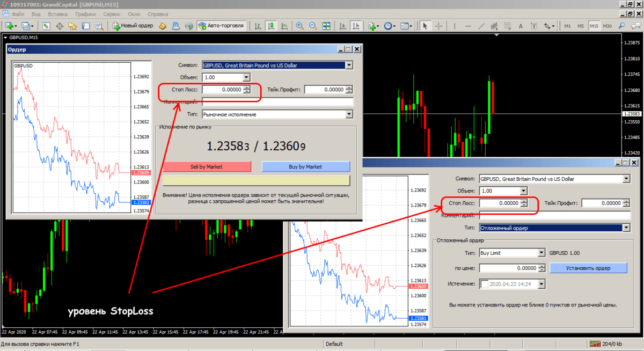
Task: Open the order Type dropdown showing market execution
Action: (x=349, y=114)
